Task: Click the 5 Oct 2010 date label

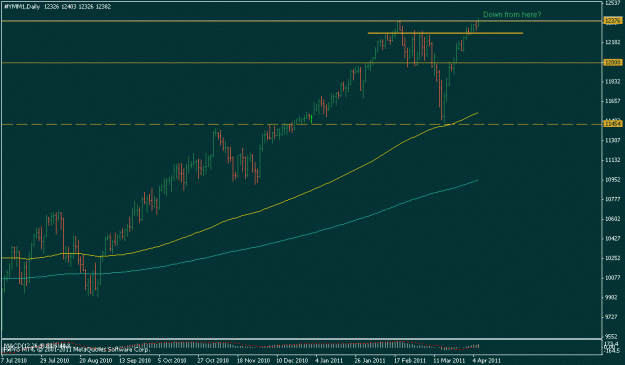Action: [173, 360]
